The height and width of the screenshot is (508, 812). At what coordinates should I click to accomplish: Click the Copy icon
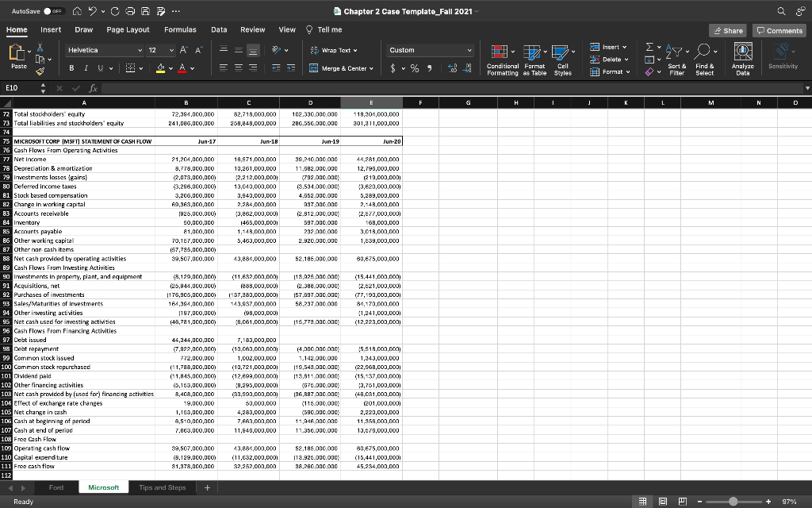click(x=40, y=60)
